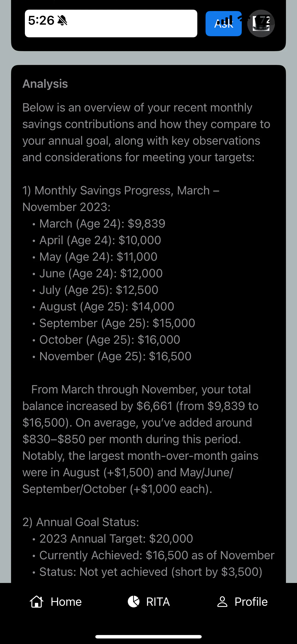
Task: Tap the 2023 Annual Target: $20,000 line
Action: click(116, 539)
